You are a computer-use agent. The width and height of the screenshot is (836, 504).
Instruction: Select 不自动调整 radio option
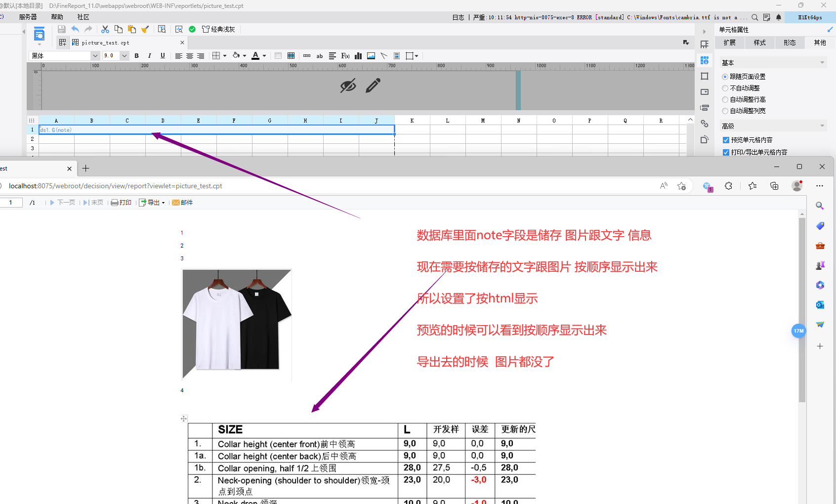pyautogui.click(x=725, y=88)
